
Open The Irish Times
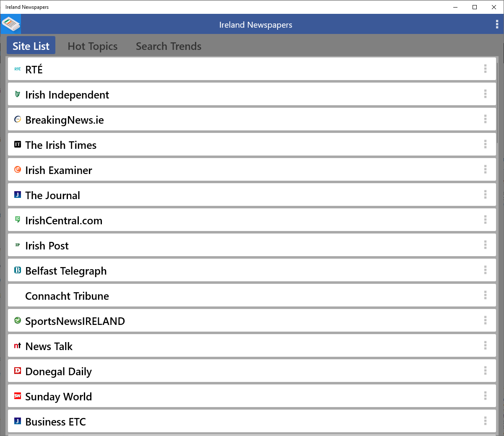pyautogui.click(x=252, y=144)
